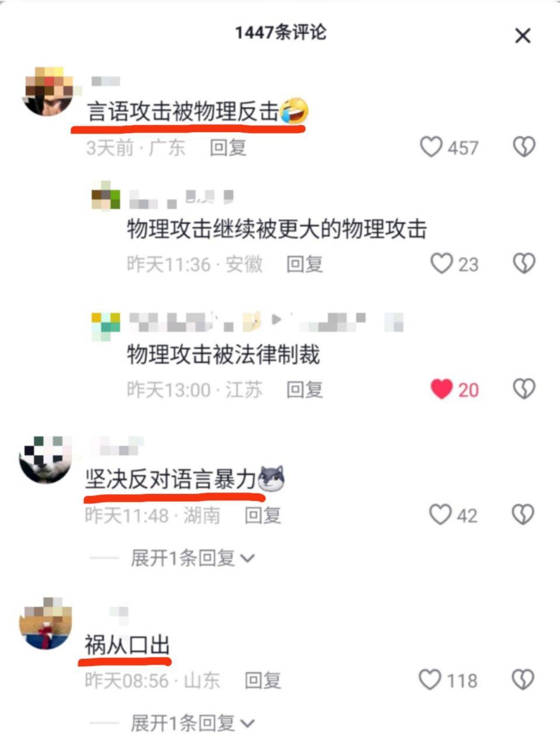This screenshot has width=560, height=748.
Task: Reply to the 言语攻击被物理反击 comment
Action: [228, 147]
